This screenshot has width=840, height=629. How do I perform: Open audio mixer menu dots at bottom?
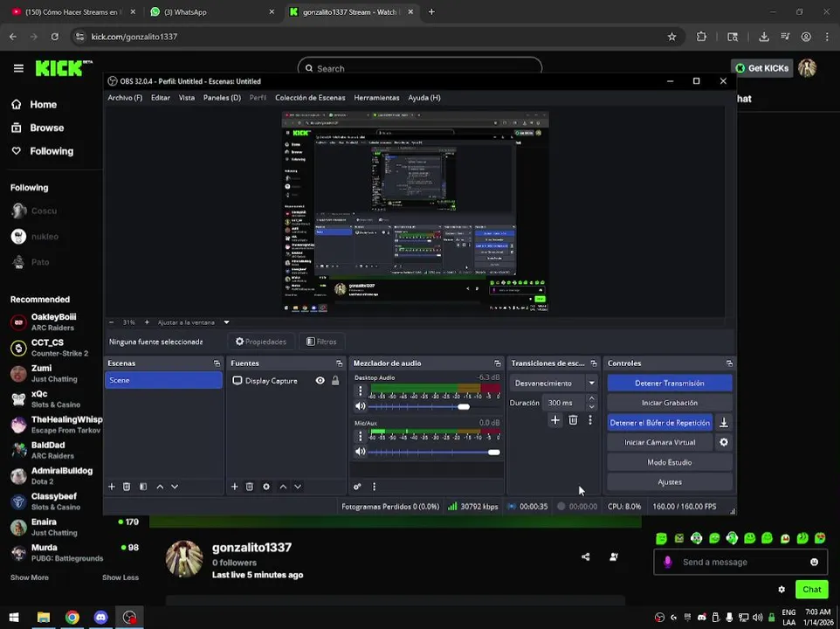(374, 487)
